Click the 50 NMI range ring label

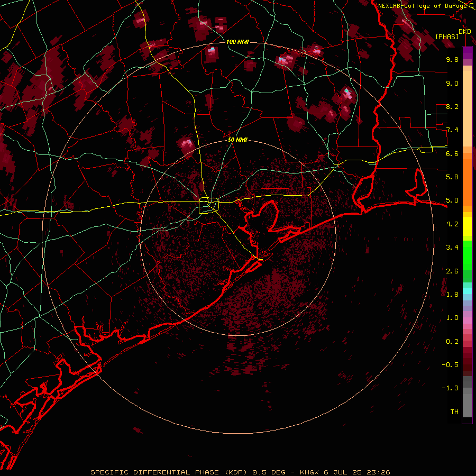coord(237,140)
